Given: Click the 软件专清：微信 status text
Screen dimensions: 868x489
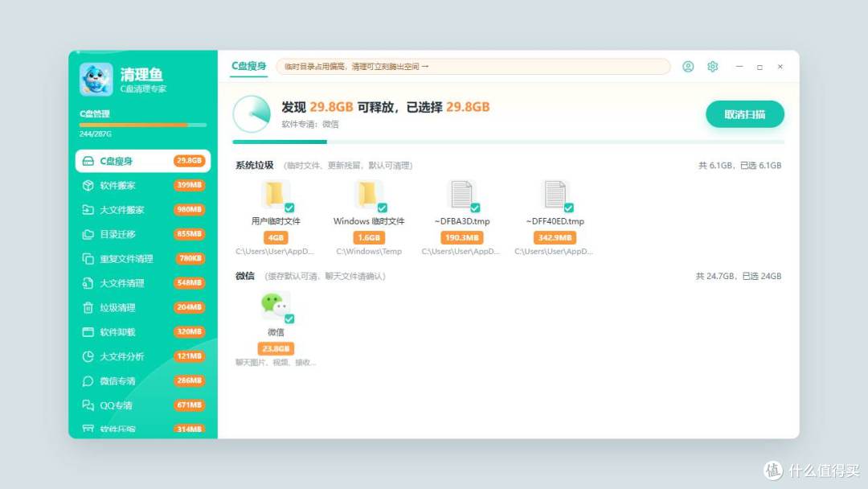Looking at the screenshot, I should (x=310, y=124).
